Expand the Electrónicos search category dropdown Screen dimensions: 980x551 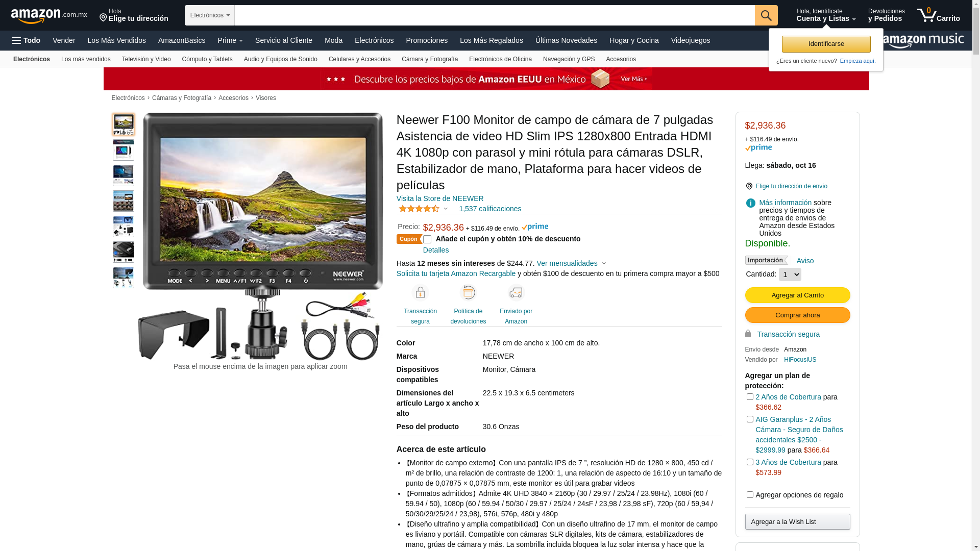click(210, 15)
